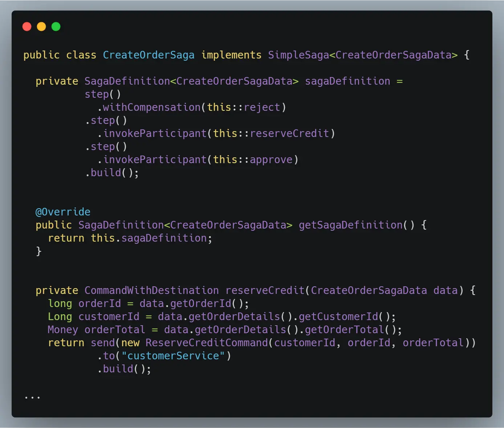504x428 pixels.
Task: Click "public" before "SagaDefinition<CreateOrderSagaData> getSagaDefinition"
Action: coord(54,225)
